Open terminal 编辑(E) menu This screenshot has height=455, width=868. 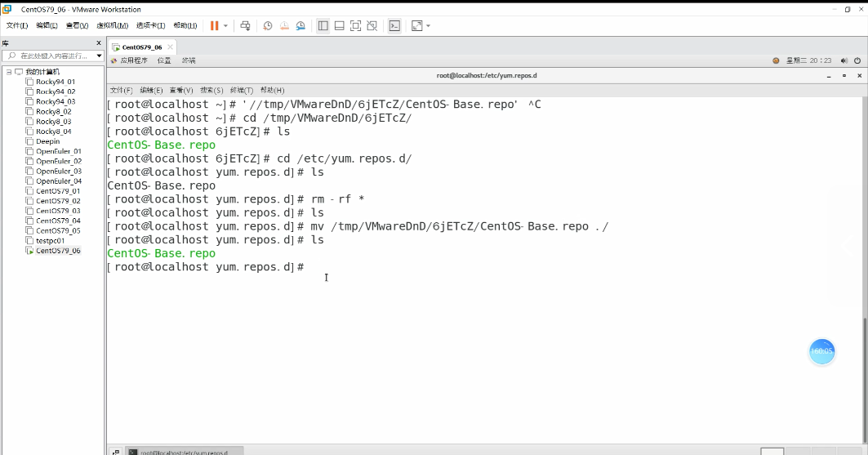pyautogui.click(x=151, y=90)
